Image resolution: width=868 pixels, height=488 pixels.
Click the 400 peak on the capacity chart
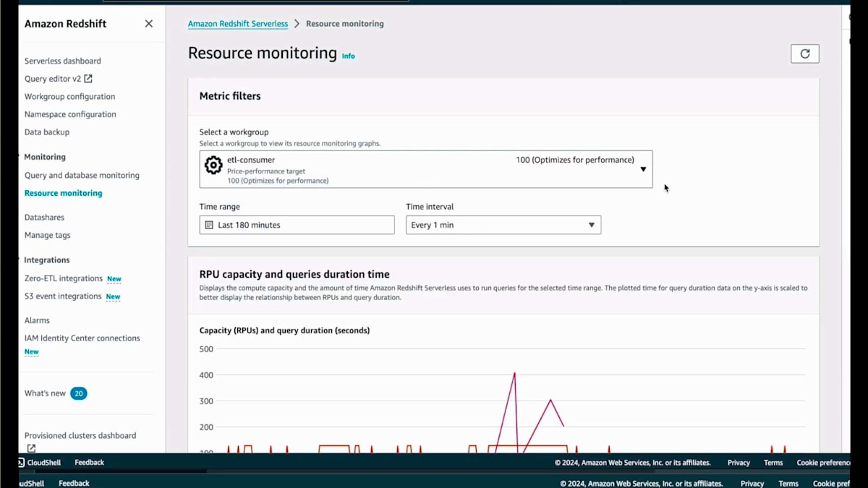pos(514,374)
